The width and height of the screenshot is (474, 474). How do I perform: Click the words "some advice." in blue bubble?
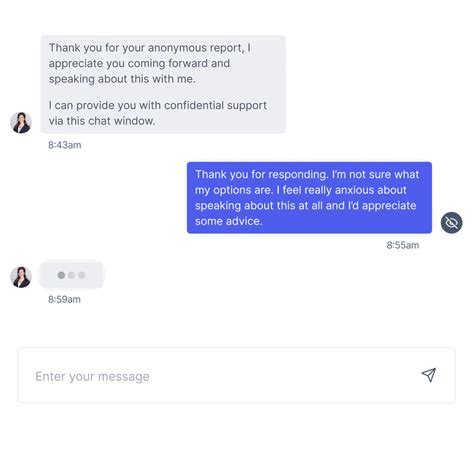(x=229, y=221)
